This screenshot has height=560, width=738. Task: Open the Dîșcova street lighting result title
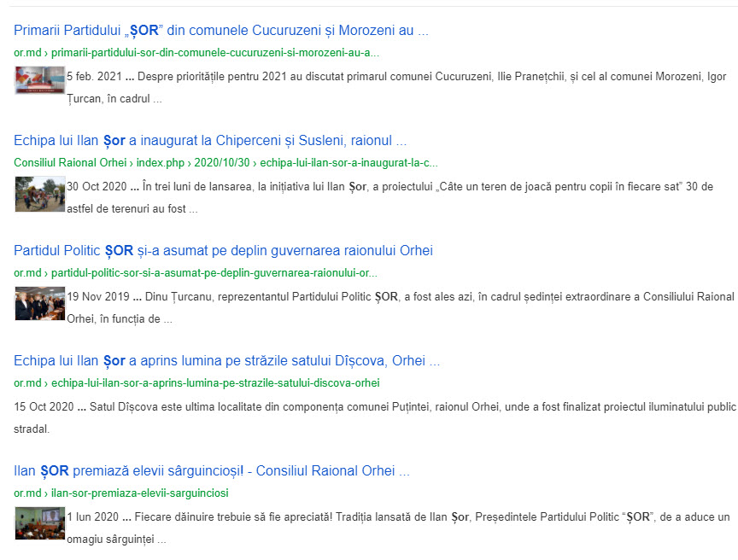pos(226,361)
